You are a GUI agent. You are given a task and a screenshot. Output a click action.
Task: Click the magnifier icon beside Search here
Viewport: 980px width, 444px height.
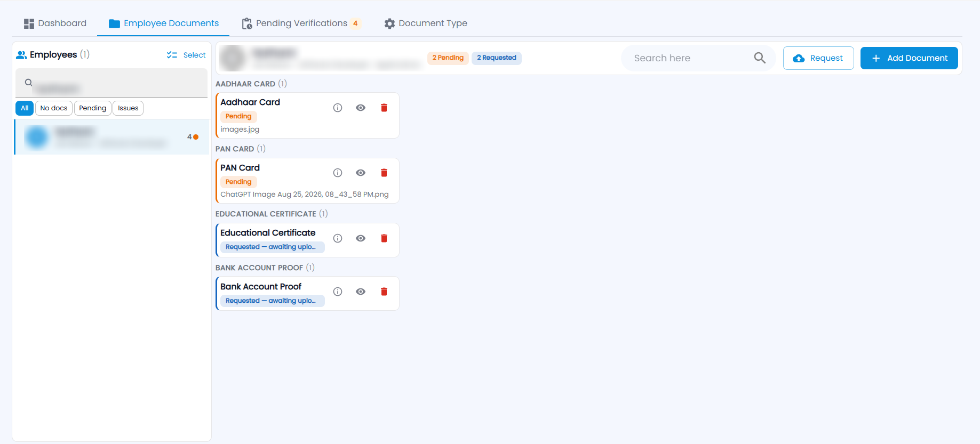(x=760, y=58)
